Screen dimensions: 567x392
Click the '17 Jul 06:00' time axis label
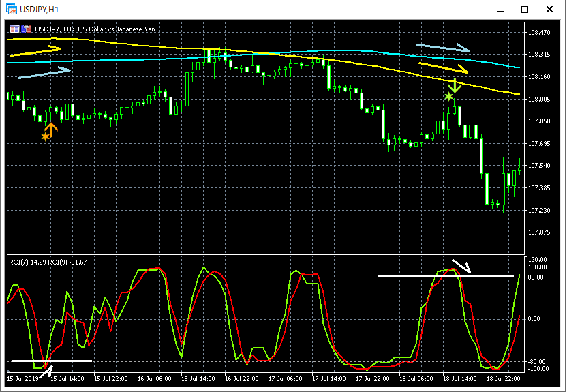[x=286, y=379]
